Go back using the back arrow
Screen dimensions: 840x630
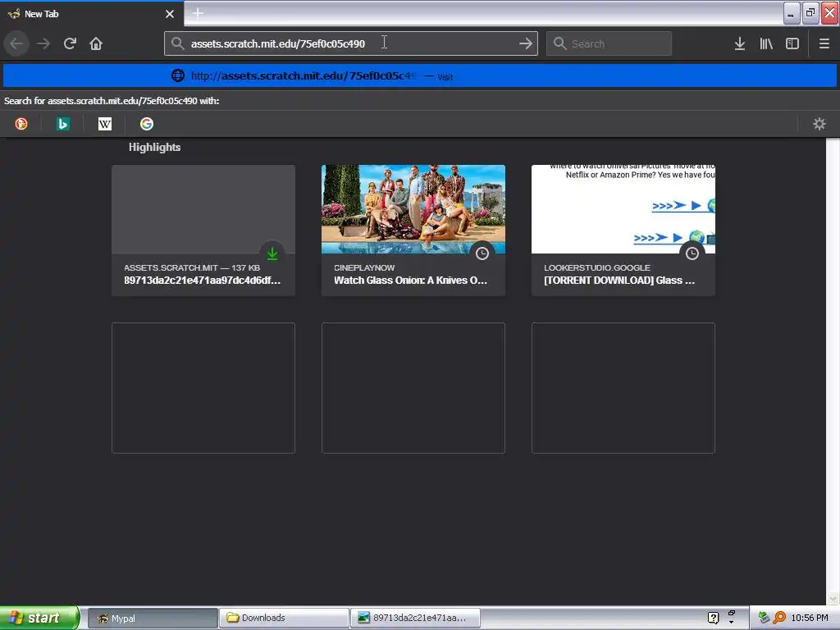tap(16, 43)
